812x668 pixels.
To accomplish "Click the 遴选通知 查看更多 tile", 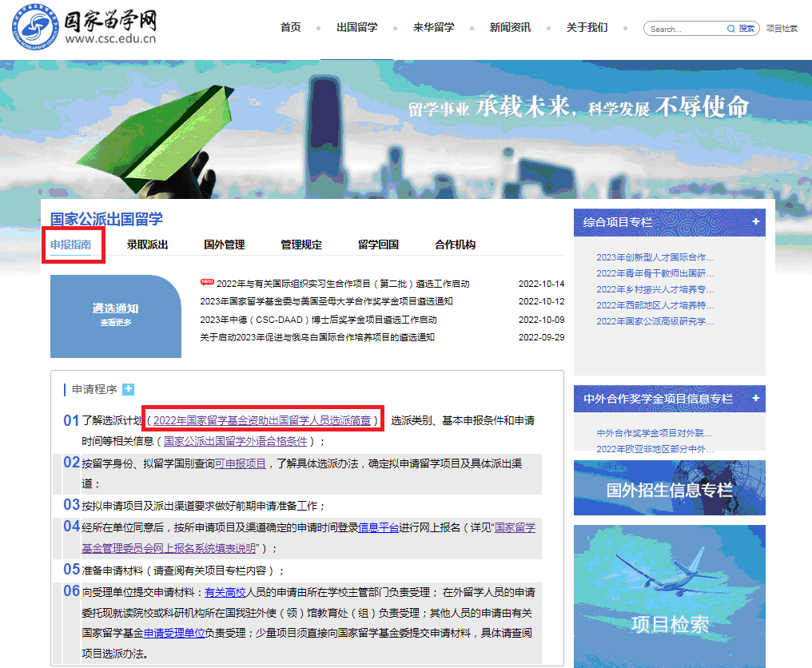I will point(116,315).
